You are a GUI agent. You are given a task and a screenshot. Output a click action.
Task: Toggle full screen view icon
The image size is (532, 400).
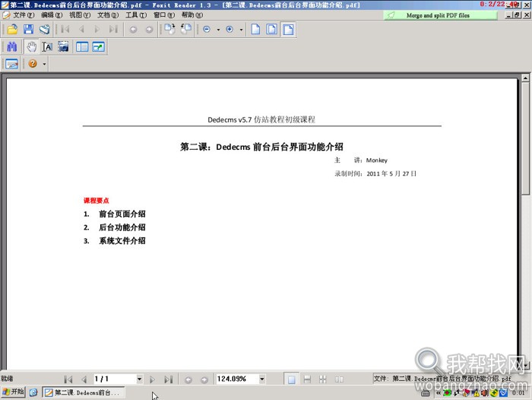[98, 47]
